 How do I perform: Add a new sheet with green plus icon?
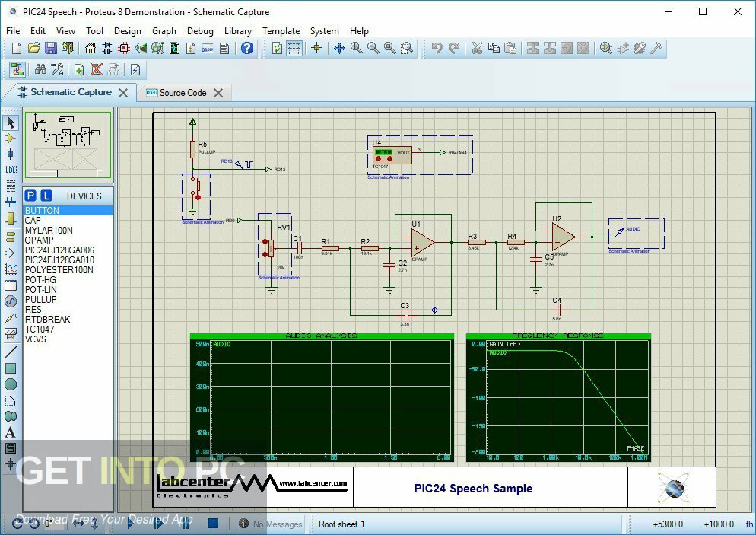point(79,70)
